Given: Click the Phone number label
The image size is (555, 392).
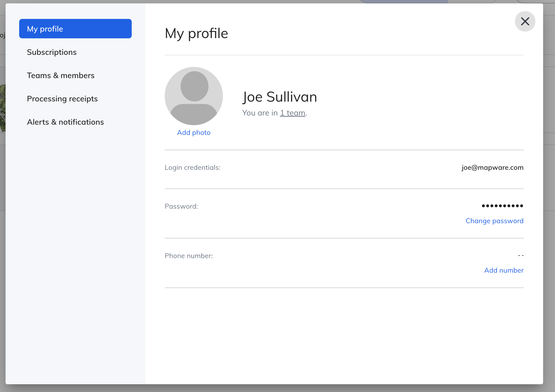Looking at the screenshot, I should [188, 256].
